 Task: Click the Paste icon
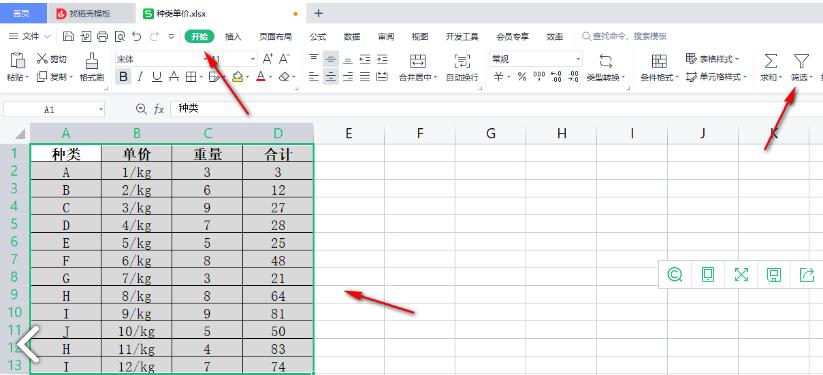coord(17,60)
